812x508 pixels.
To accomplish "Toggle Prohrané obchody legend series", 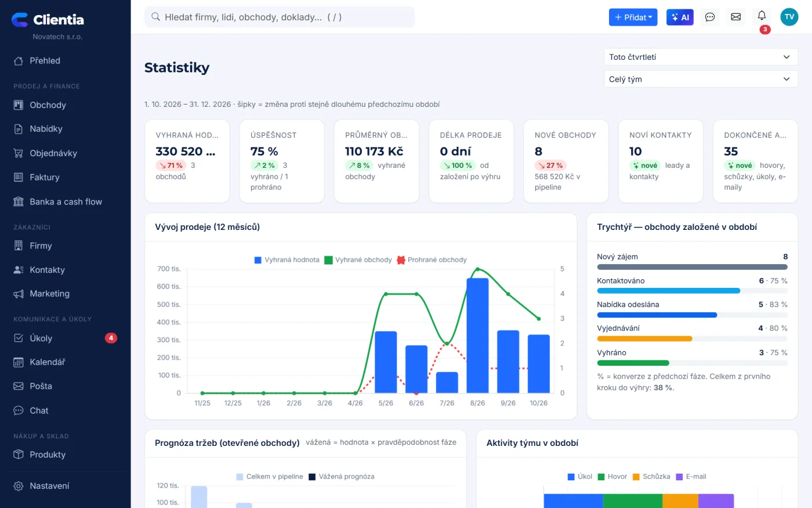I will pyautogui.click(x=432, y=260).
